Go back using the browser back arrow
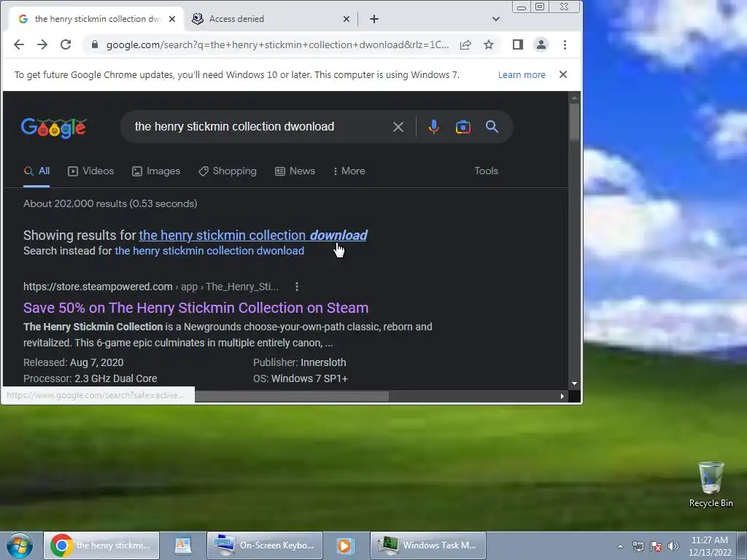Screen dimensions: 747x560 pos(18,44)
